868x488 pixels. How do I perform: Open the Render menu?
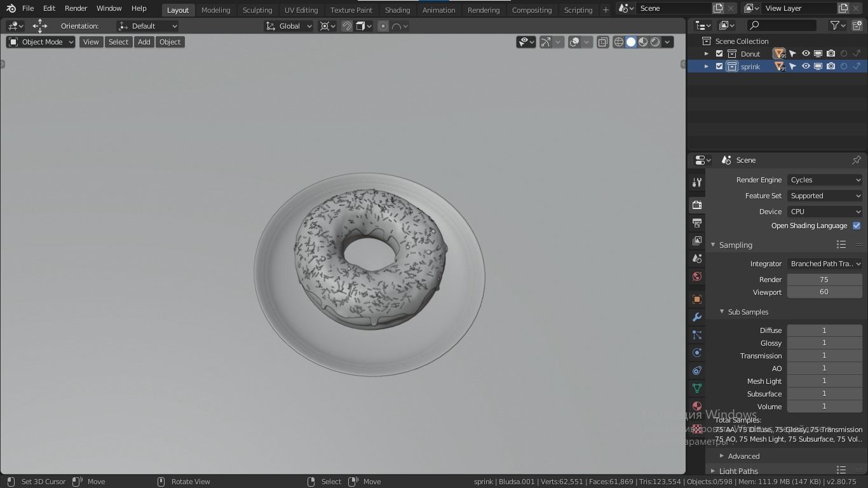(x=76, y=8)
